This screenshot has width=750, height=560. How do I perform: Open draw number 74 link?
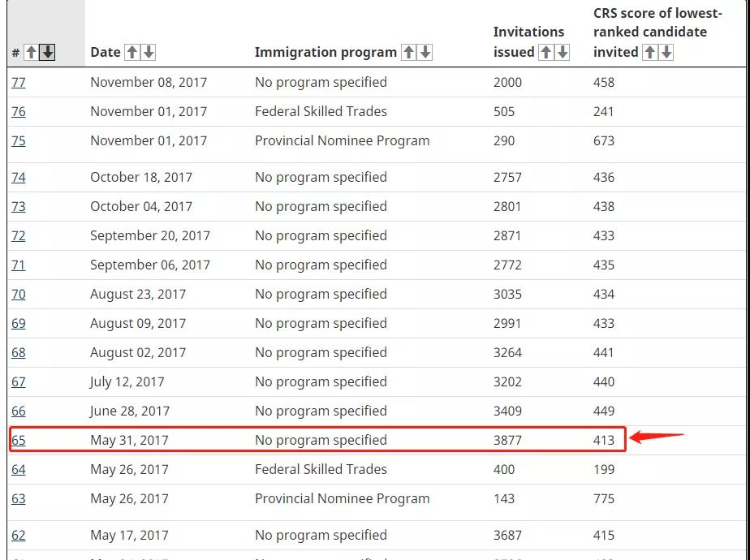click(x=19, y=178)
